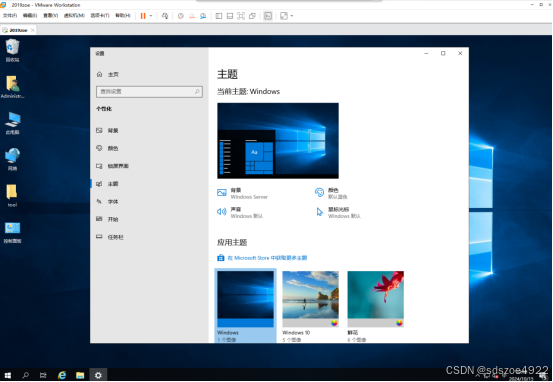The height and width of the screenshot is (382, 553).
Task: Click the send Ctrl+Alt+Del toolbar icon
Action: [165, 16]
